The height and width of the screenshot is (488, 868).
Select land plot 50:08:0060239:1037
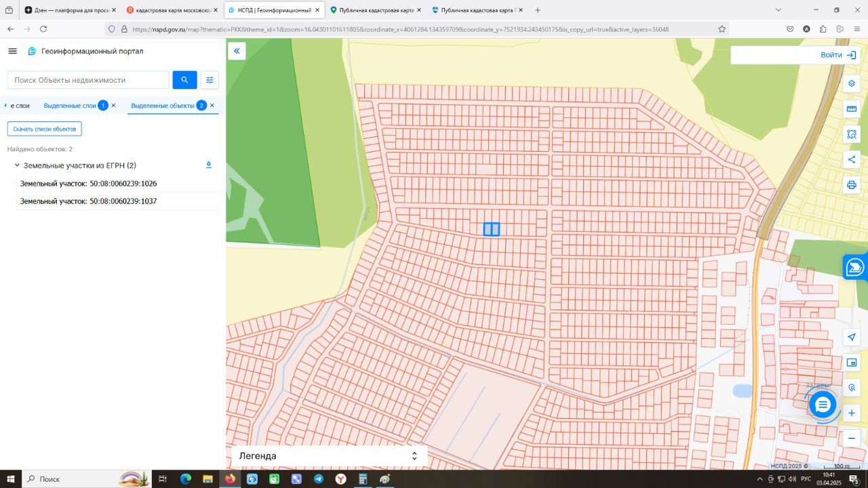point(89,201)
